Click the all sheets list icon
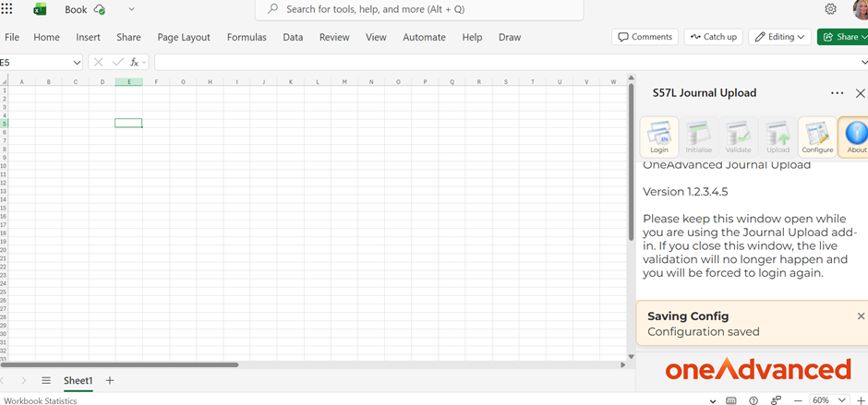Image resolution: width=868 pixels, height=405 pixels. click(x=46, y=380)
